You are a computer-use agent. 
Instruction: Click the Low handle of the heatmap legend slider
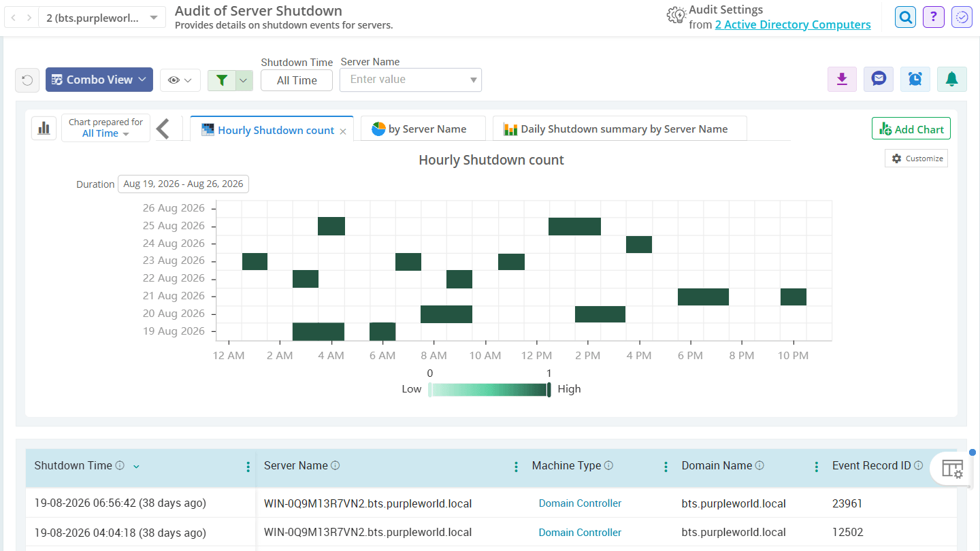tap(429, 390)
